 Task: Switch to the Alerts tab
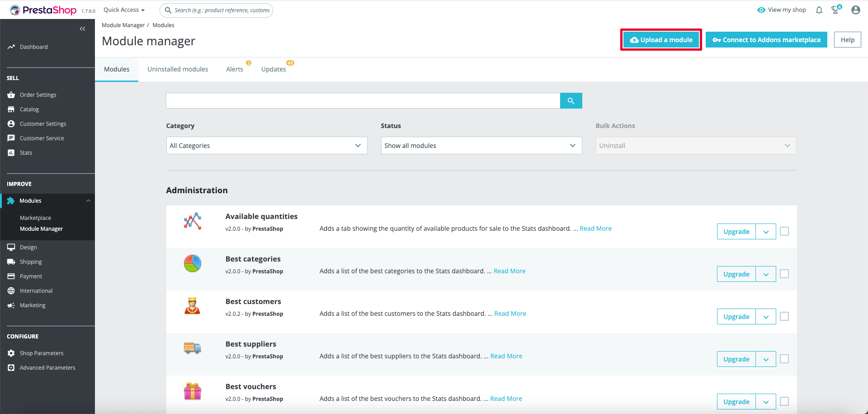pos(235,69)
